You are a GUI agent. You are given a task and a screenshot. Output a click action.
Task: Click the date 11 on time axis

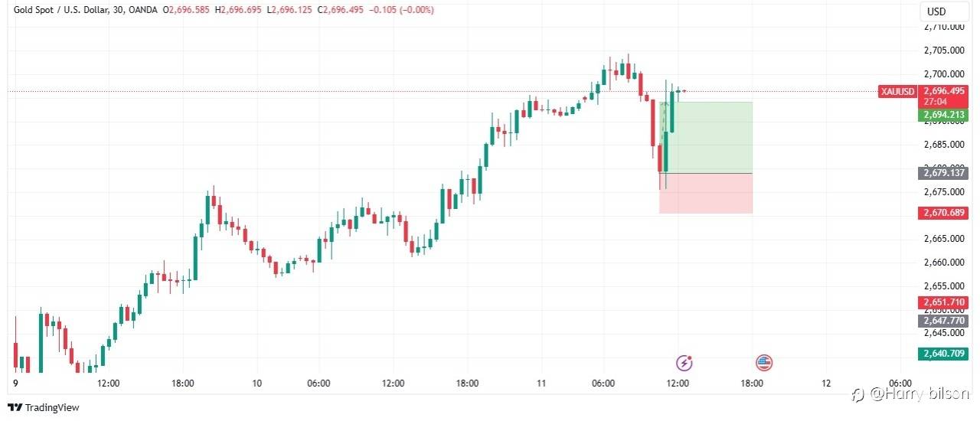tap(541, 383)
